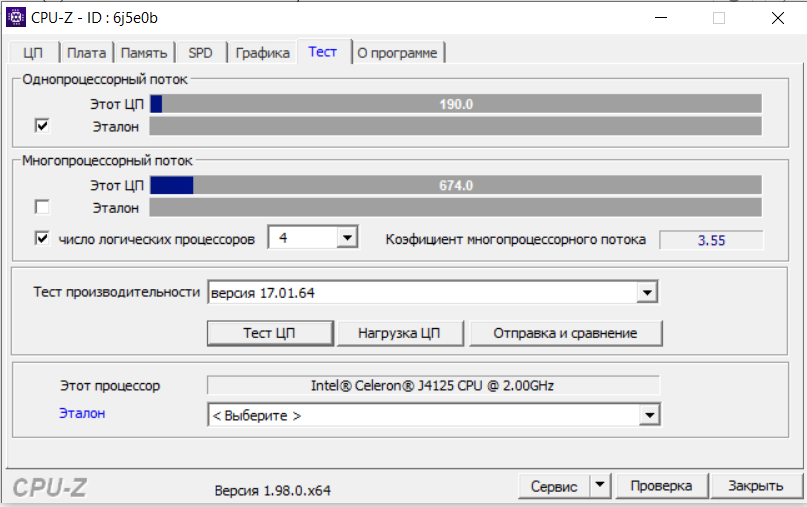Minimize the CPU-Z window
This screenshot has height=507, width=807.
pos(661,18)
